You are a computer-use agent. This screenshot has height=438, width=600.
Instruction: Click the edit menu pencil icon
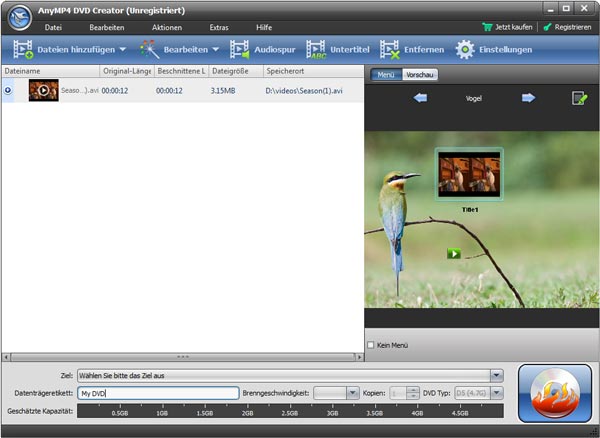(x=579, y=98)
